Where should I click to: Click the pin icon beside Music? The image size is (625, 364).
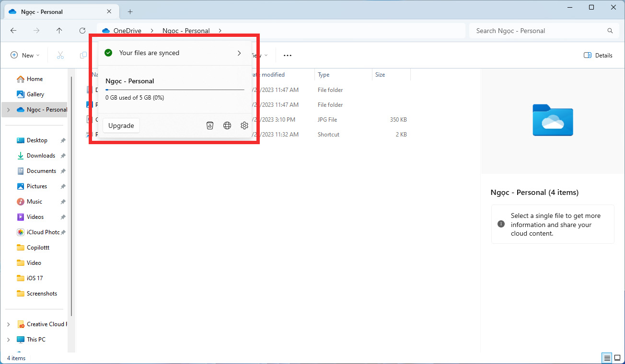pyautogui.click(x=63, y=202)
